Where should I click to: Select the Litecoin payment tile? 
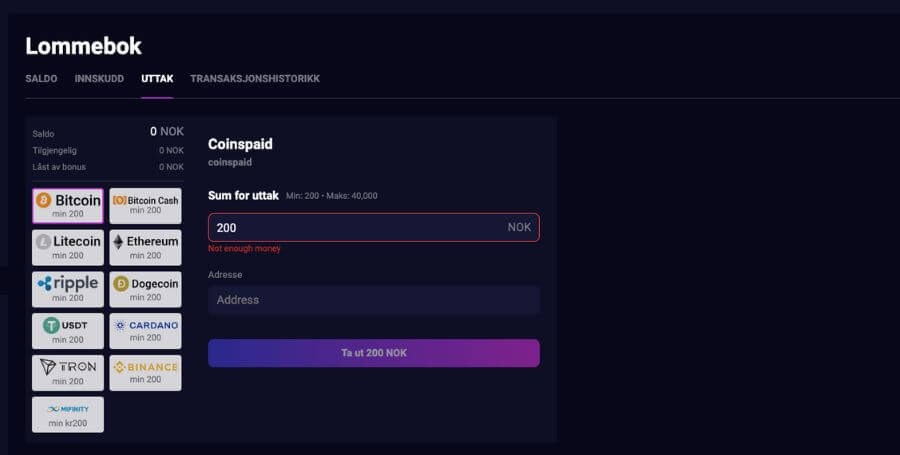coord(68,247)
